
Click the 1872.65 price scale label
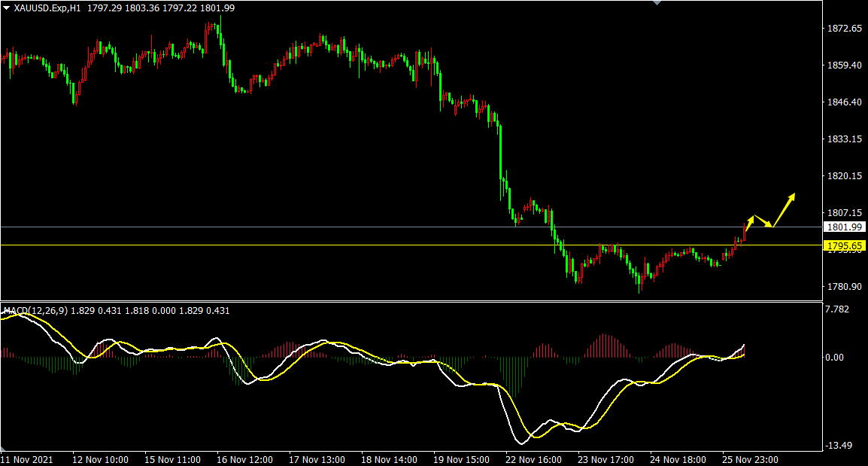pyautogui.click(x=843, y=29)
